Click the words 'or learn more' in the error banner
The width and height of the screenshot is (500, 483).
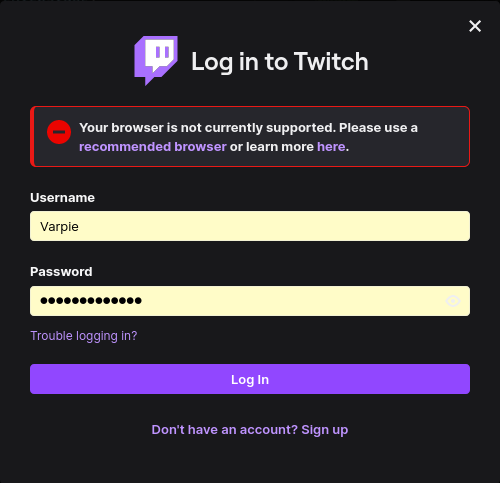(x=272, y=147)
